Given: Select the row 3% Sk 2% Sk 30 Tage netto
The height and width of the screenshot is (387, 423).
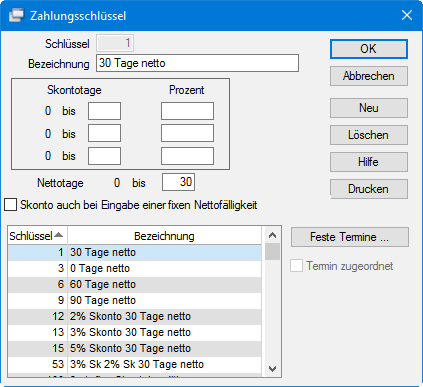Looking at the screenshot, I should 135,364.
